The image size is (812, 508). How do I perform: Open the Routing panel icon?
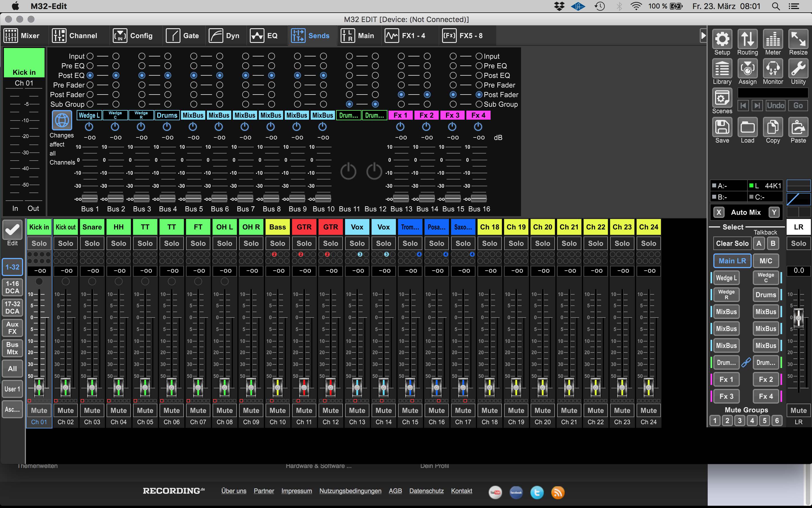tap(747, 39)
